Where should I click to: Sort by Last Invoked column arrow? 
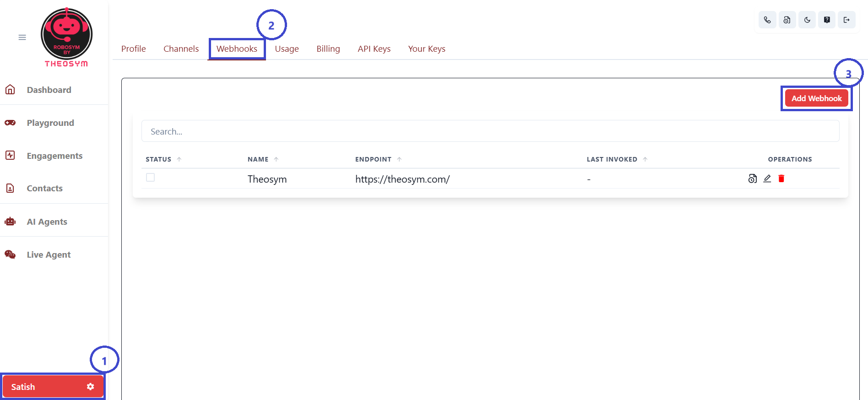645,159
